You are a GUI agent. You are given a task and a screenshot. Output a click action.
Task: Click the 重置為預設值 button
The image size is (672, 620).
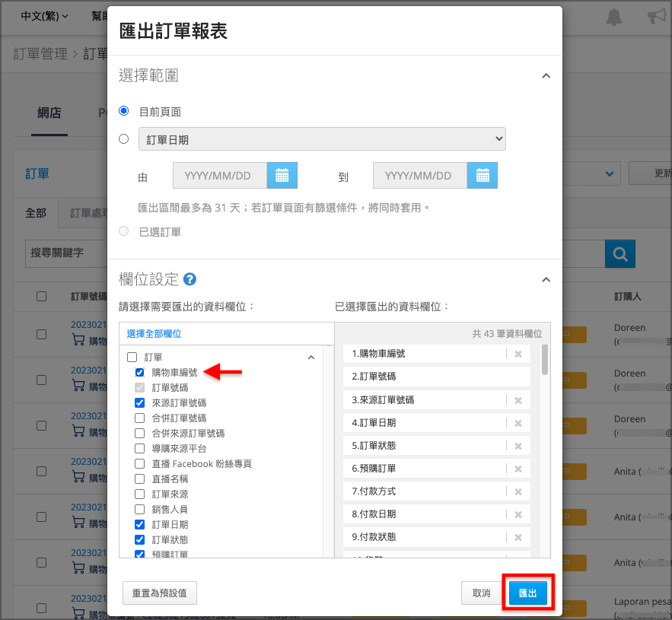pos(159,593)
